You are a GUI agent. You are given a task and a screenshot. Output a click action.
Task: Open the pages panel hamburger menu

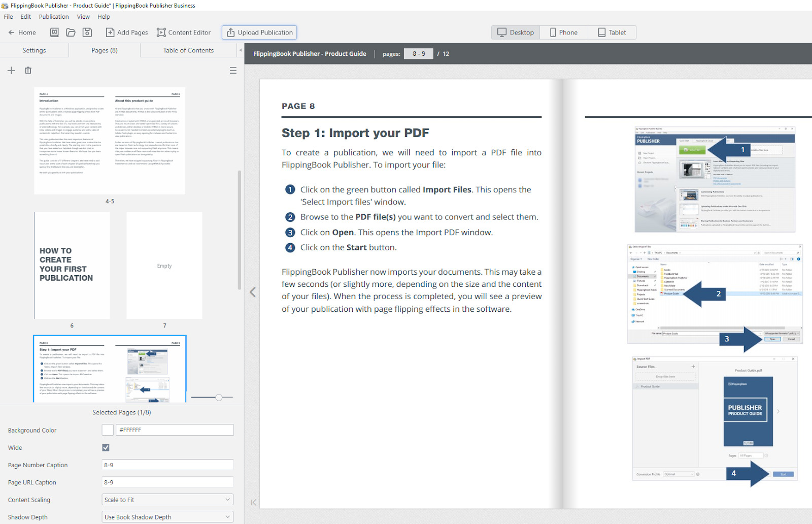(x=233, y=71)
